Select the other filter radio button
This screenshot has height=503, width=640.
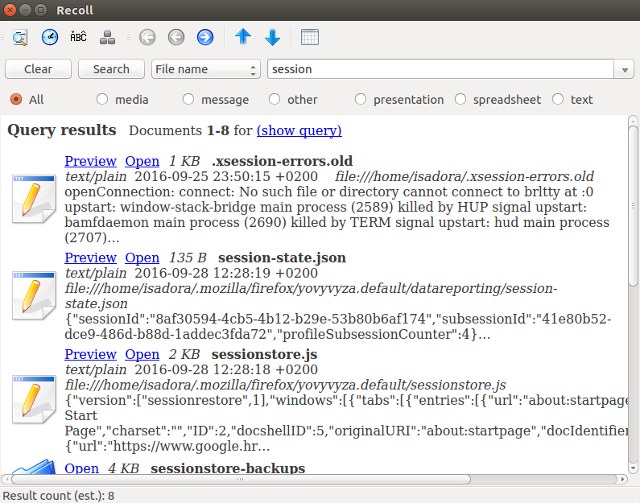(274, 99)
